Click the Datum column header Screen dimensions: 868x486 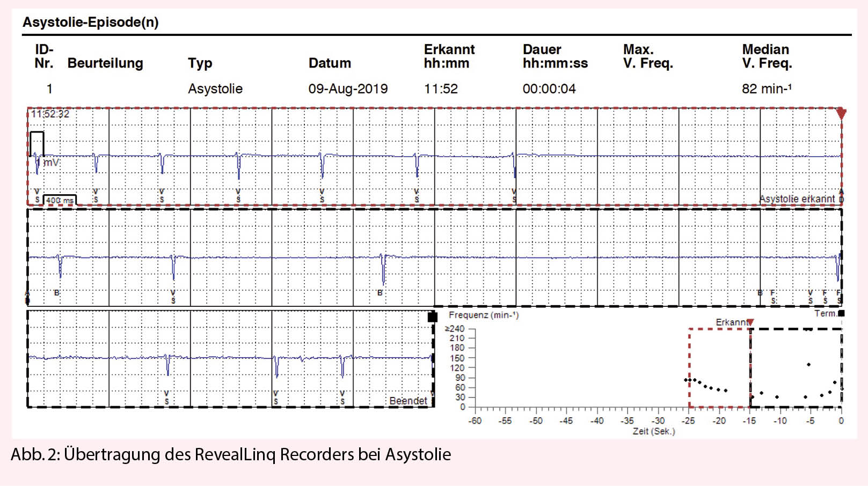[x=330, y=63]
